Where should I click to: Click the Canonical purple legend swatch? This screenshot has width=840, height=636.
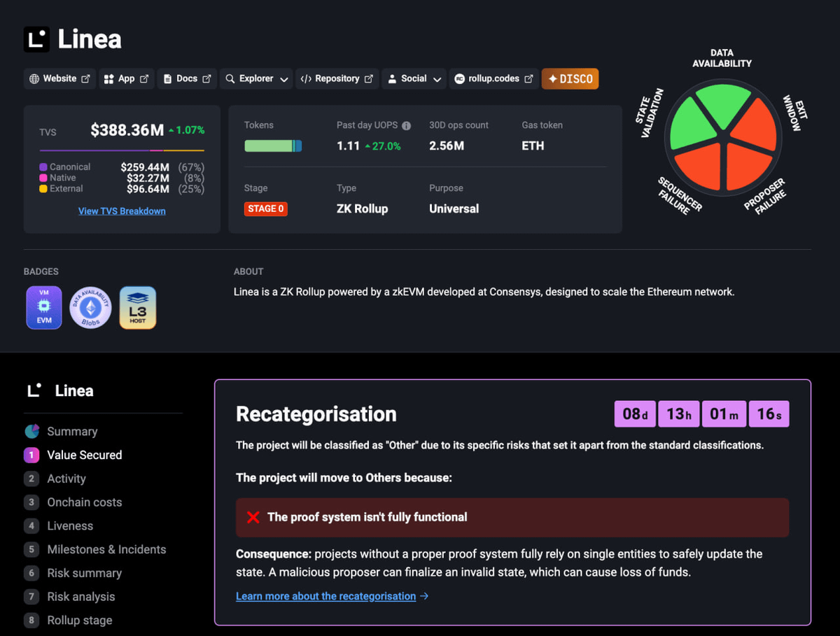[43, 167]
